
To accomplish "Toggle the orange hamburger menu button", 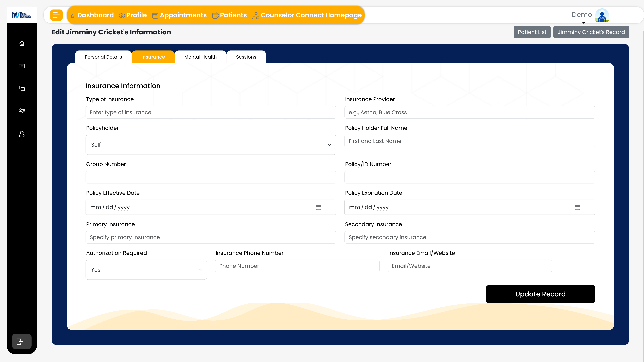I will tap(56, 15).
